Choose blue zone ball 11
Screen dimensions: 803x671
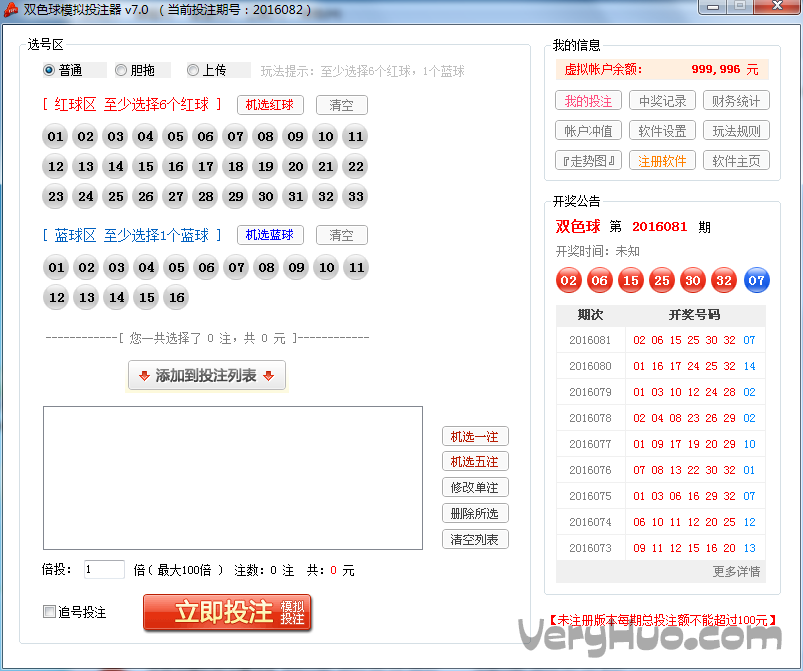[x=356, y=267]
